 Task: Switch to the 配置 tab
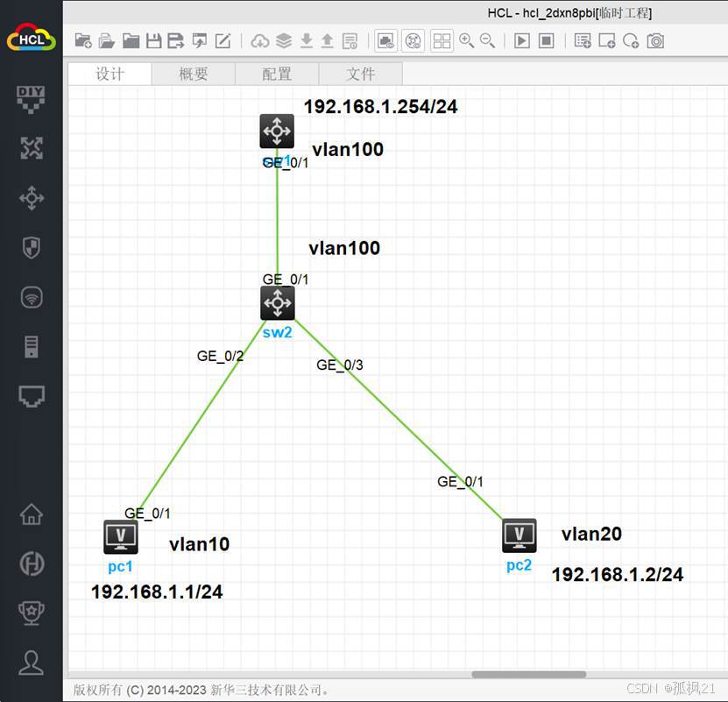tap(277, 74)
